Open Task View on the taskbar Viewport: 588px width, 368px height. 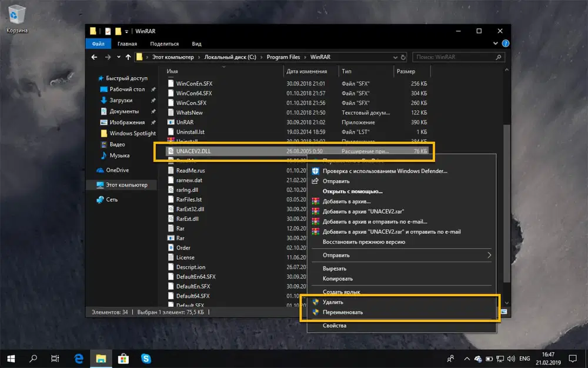[x=55, y=357]
